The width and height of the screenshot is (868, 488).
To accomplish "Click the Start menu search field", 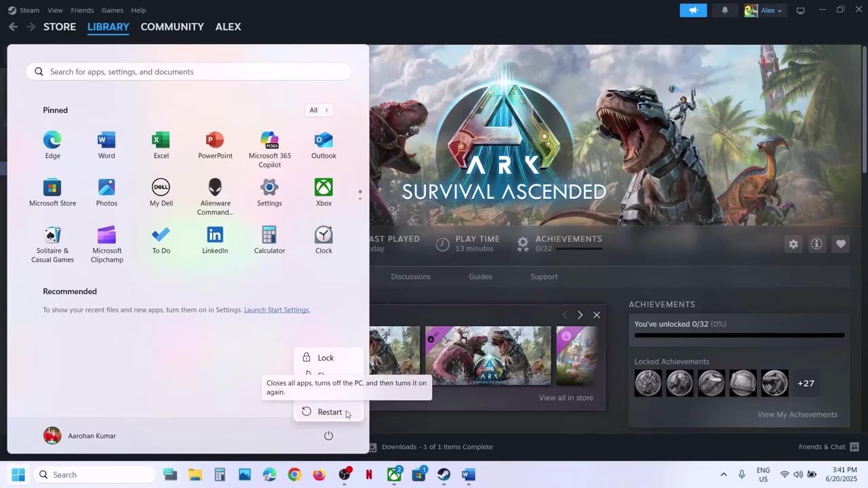I will (189, 71).
